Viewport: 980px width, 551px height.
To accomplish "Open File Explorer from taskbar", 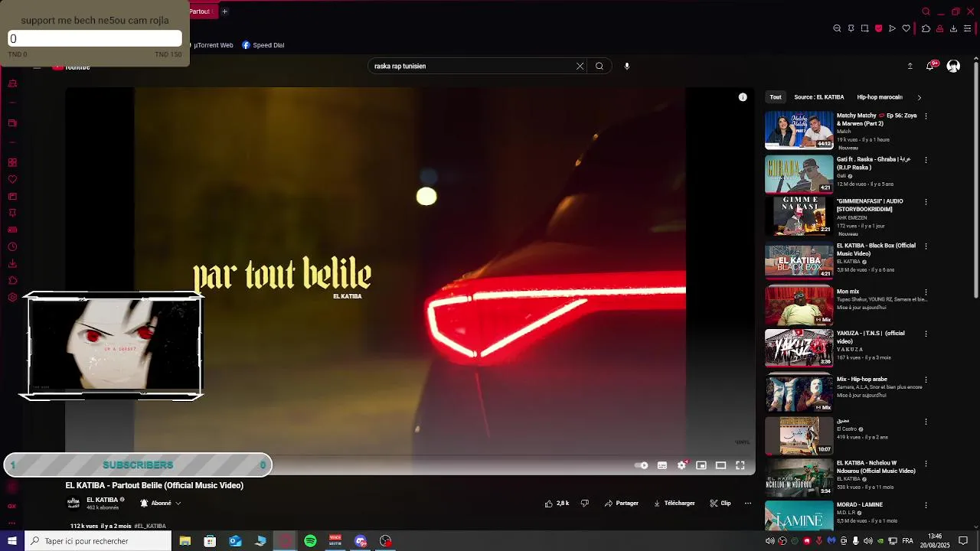I will click(x=185, y=541).
